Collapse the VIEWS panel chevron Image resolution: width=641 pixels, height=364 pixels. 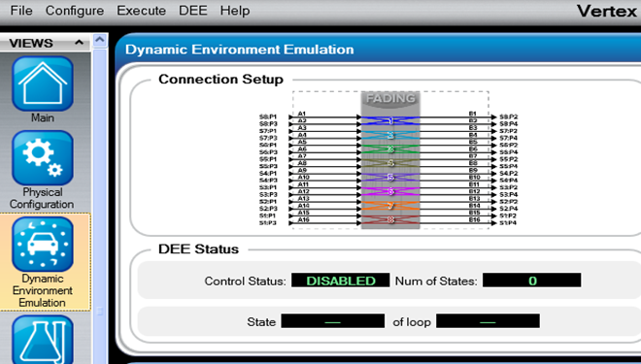(79, 43)
